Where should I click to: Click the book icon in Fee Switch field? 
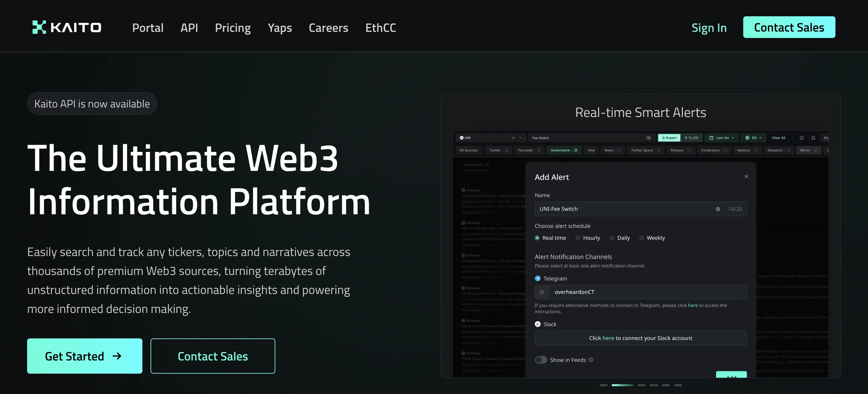648,138
